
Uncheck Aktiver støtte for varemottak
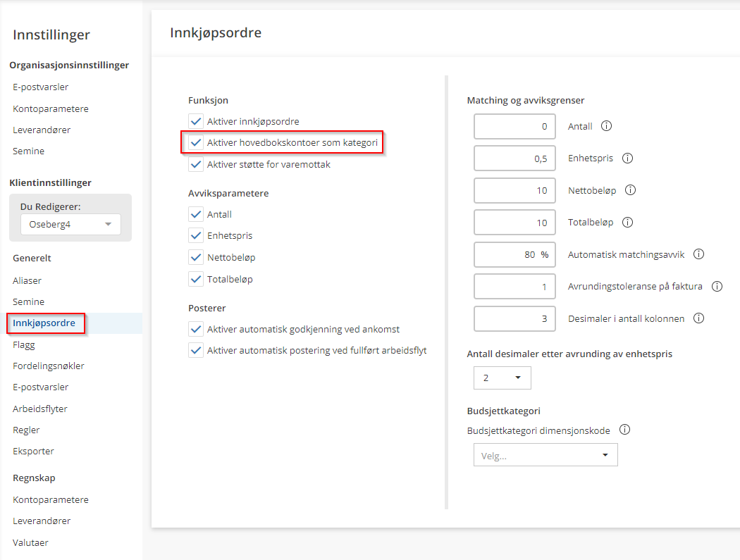tap(196, 165)
